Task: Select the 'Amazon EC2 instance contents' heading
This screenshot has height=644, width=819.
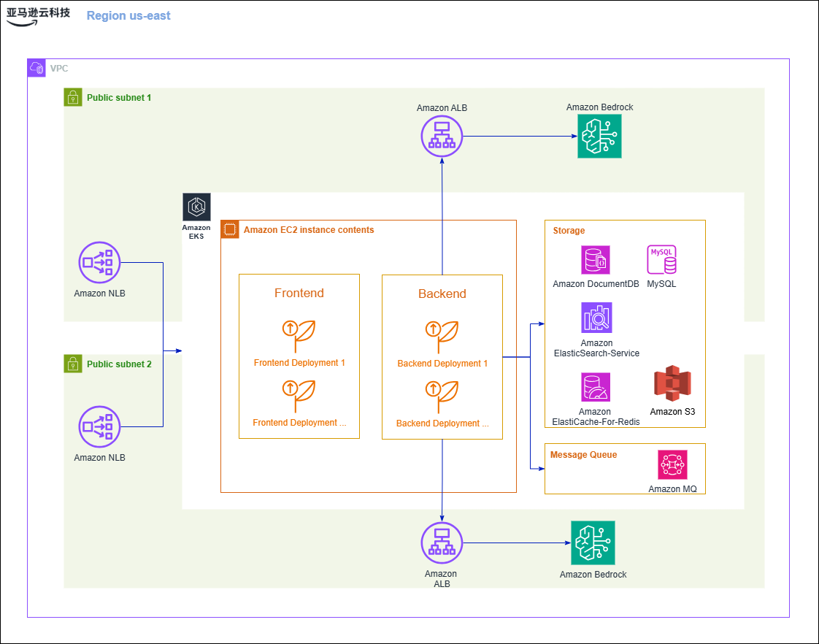Action: pyautogui.click(x=309, y=230)
